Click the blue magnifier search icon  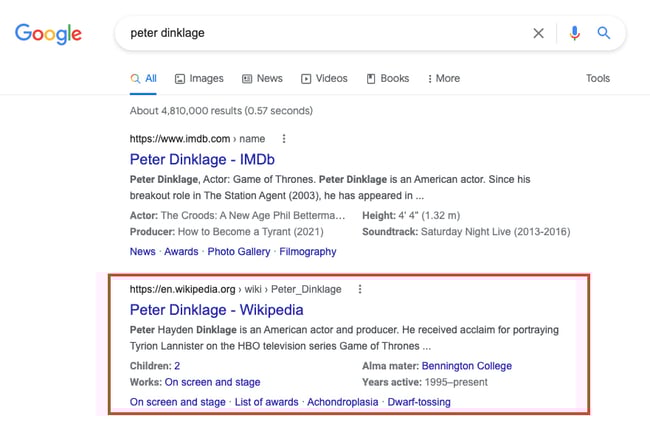click(x=604, y=33)
